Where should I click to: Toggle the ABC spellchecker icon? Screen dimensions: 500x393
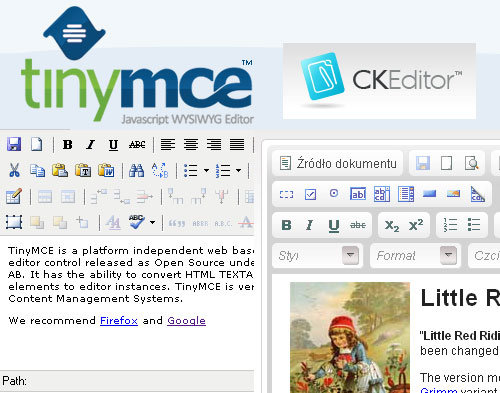click(137, 222)
